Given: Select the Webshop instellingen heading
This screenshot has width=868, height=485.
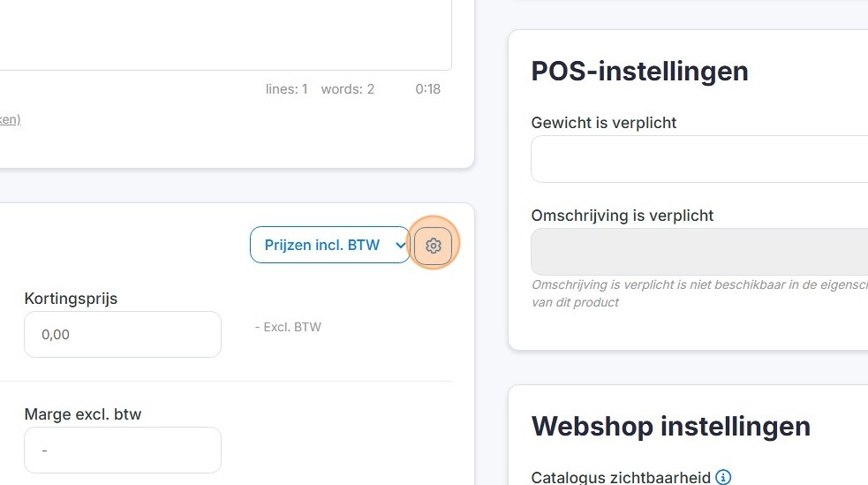Looking at the screenshot, I should (670, 427).
